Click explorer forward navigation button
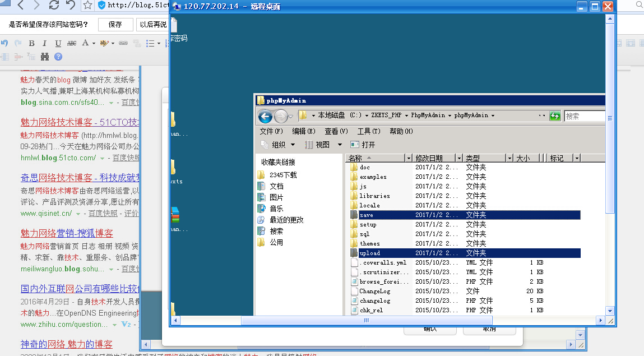 (x=281, y=117)
